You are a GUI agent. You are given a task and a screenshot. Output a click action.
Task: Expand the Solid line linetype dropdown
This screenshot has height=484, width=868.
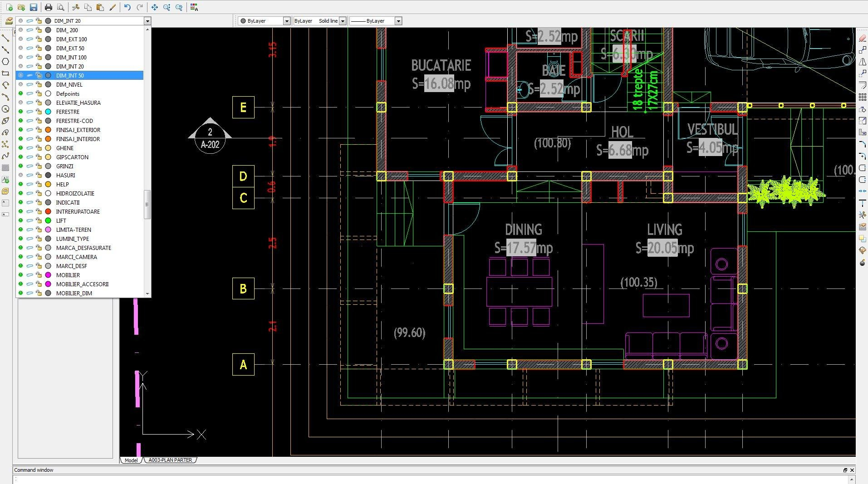pos(343,21)
